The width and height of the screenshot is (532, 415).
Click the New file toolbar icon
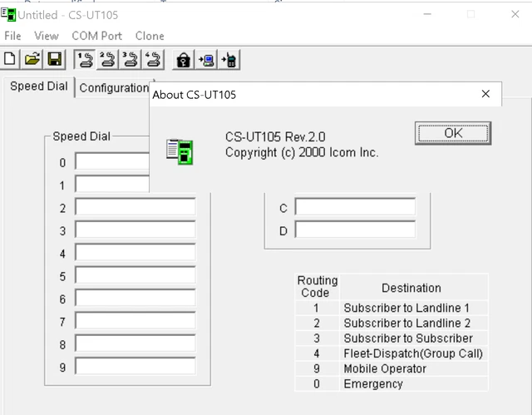(x=11, y=59)
